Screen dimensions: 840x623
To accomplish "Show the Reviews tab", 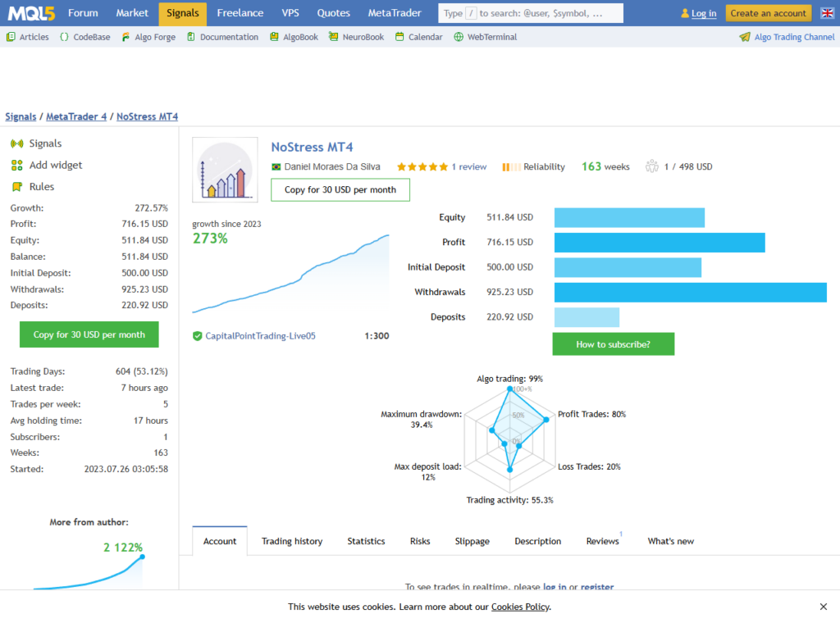I will [603, 541].
